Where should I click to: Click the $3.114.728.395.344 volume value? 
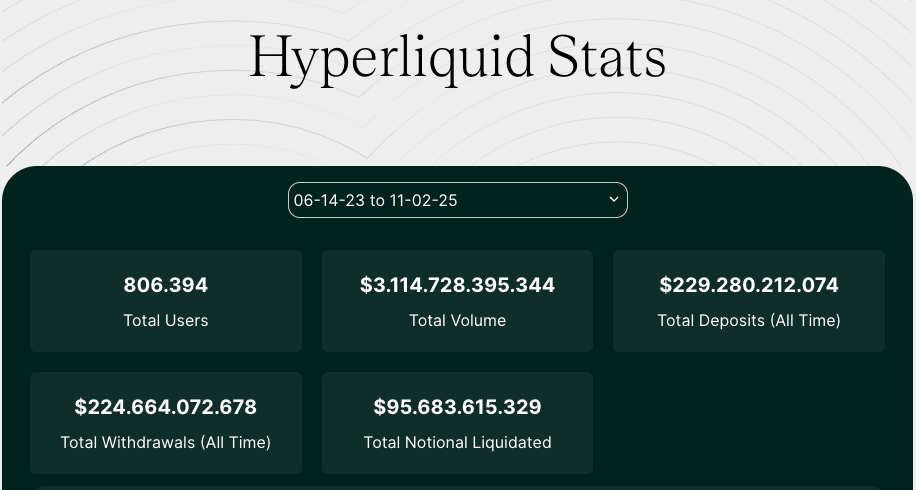coord(457,285)
